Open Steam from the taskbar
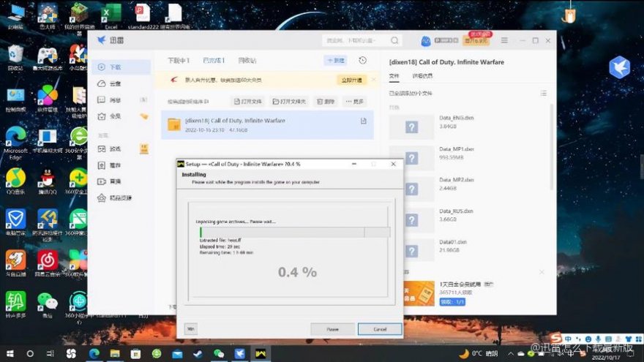 198,353
